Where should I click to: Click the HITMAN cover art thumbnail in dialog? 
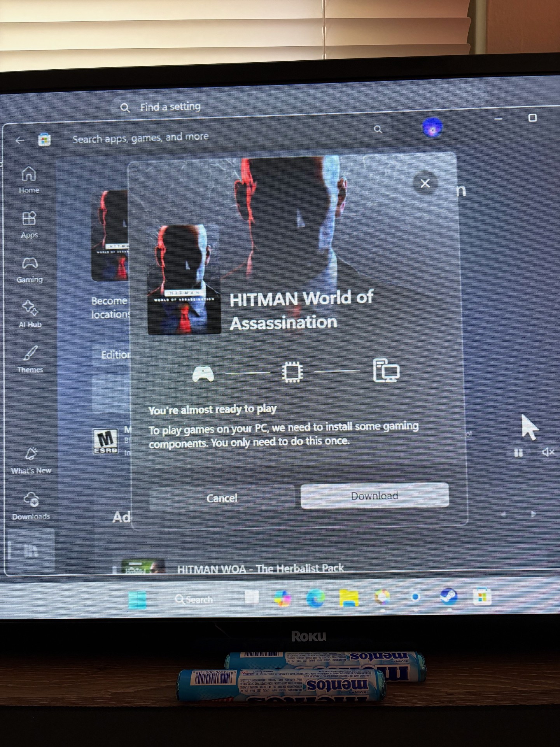[x=184, y=280]
